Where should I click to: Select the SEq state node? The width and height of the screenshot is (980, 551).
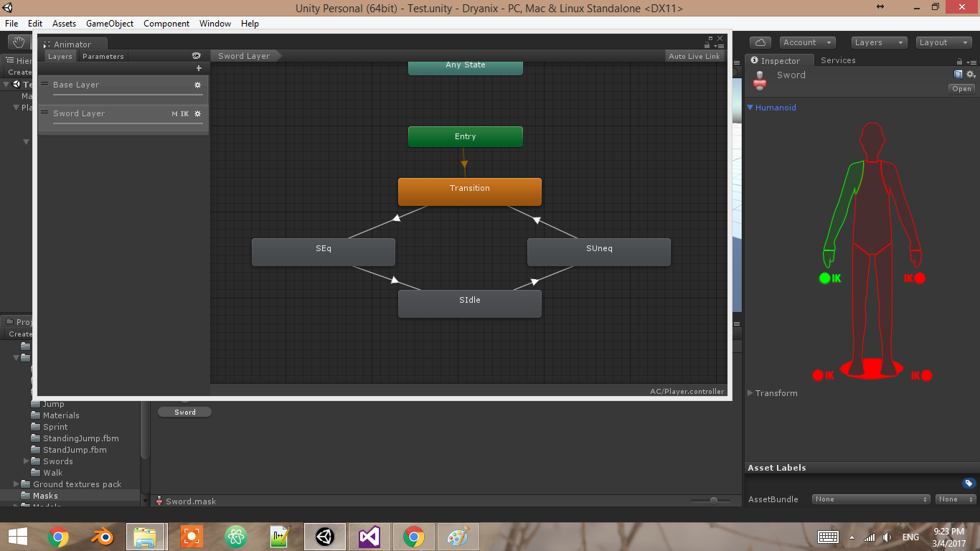[324, 252]
